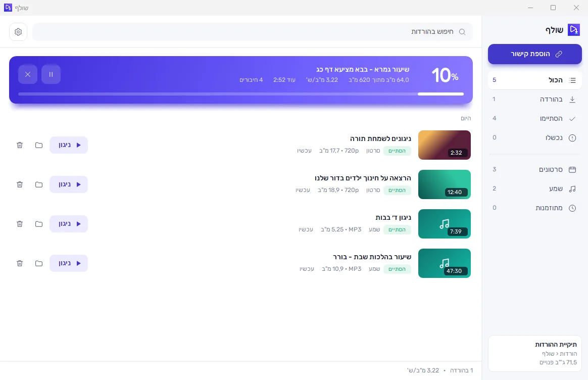Click the 47:30 audio thumbnail
The width and height of the screenshot is (588, 380).
[445, 263]
